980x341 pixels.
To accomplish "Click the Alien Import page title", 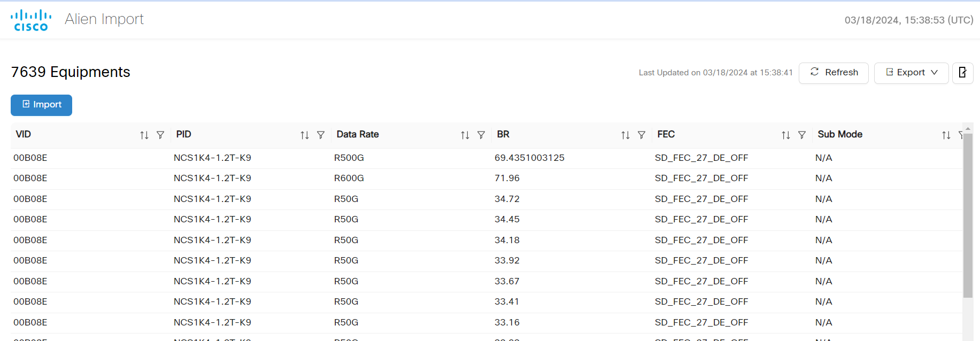I will click(104, 19).
